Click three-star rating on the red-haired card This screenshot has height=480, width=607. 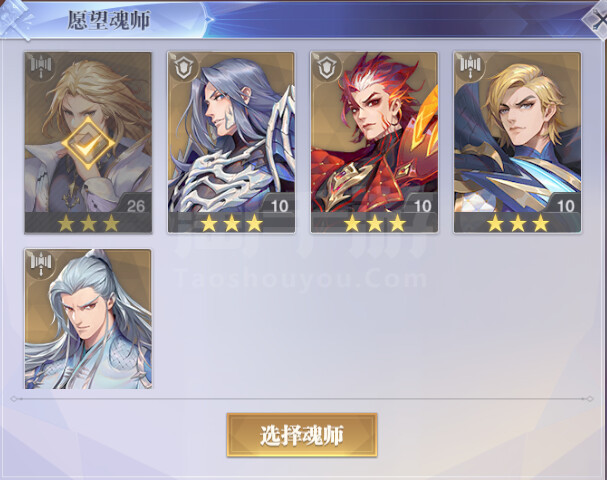click(375, 223)
